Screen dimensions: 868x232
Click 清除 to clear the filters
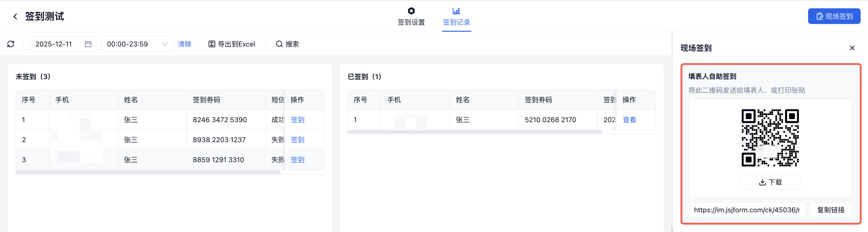coord(184,44)
